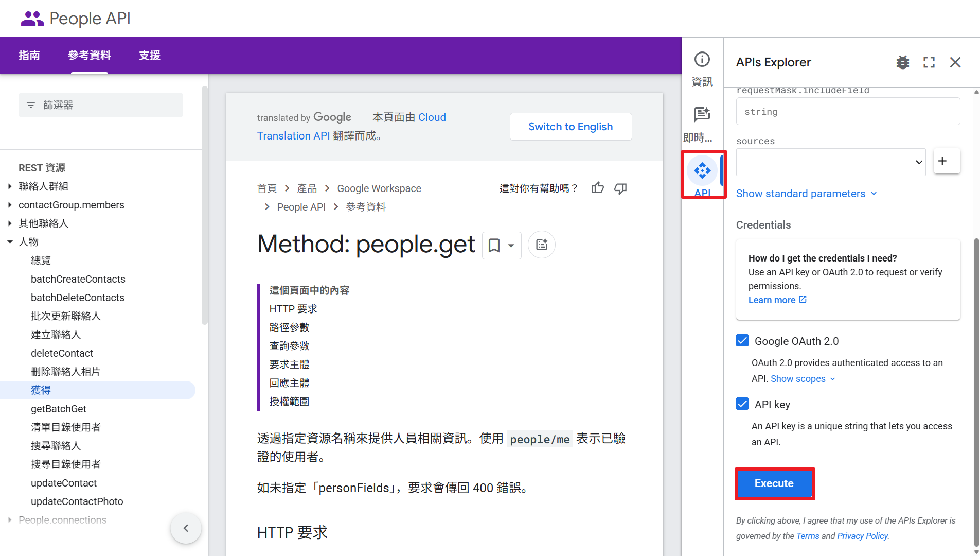Open the Terms link
The image size is (980, 556).
pyautogui.click(x=808, y=536)
